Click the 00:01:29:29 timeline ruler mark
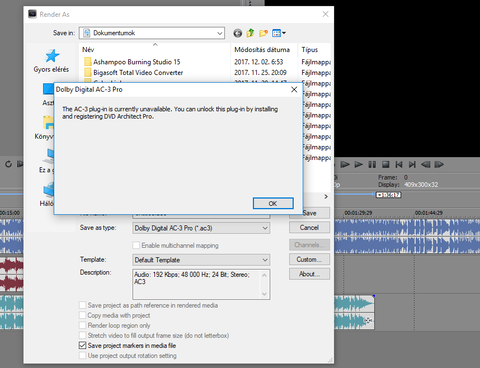This screenshot has height=368, width=480. [x=358, y=213]
